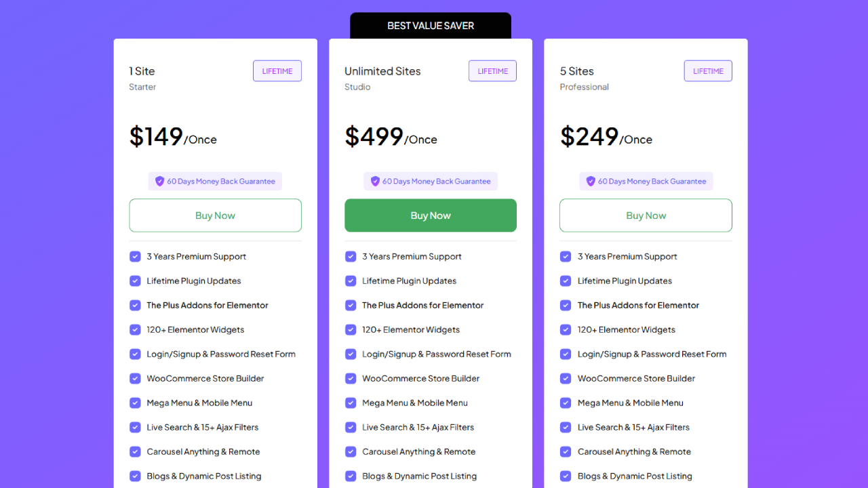
Task: Click checkmark icon for Blogs & Dynamic Post Listing in Studio
Action: [351, 476]
